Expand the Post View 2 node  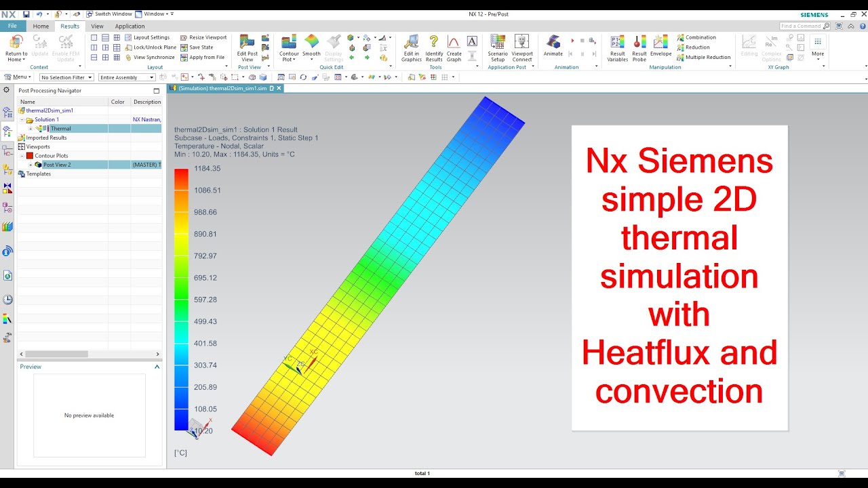31,165
